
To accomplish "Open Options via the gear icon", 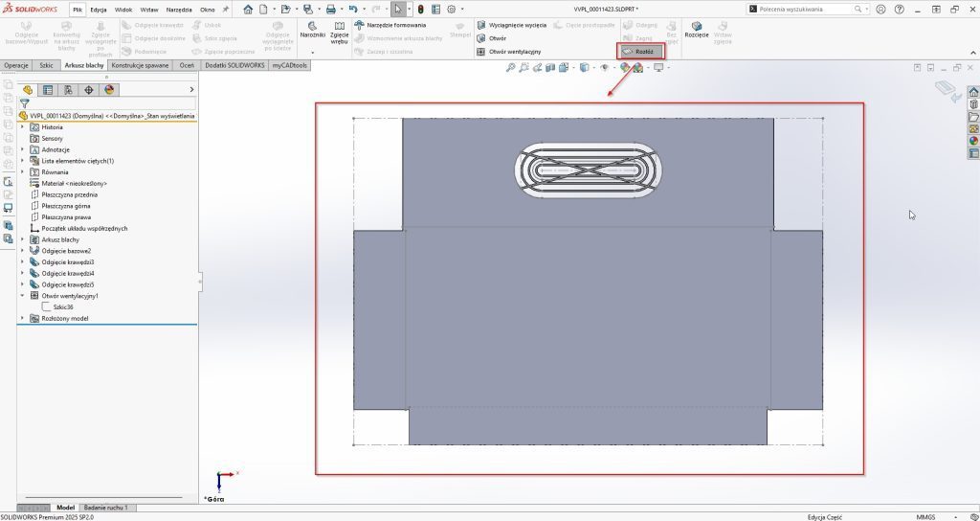I will (x=452, y=10).
